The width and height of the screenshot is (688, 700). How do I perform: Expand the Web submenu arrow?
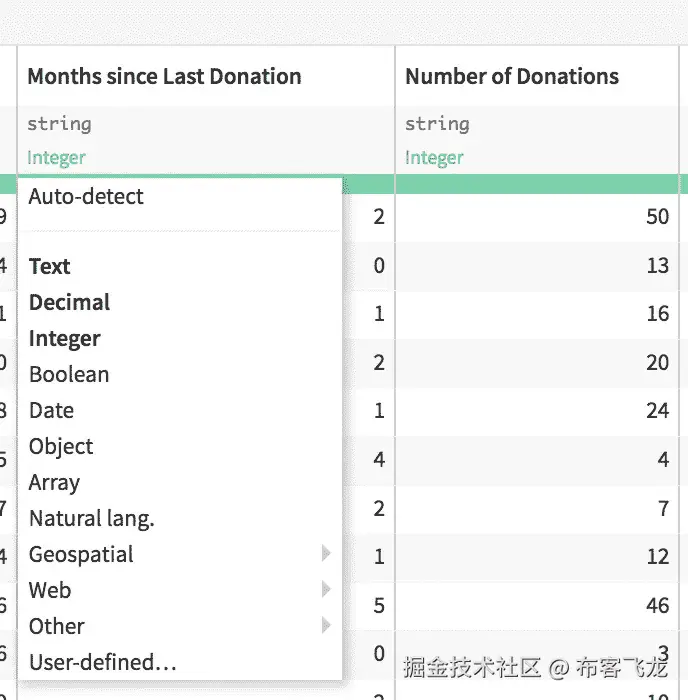[x=325, y=590]
